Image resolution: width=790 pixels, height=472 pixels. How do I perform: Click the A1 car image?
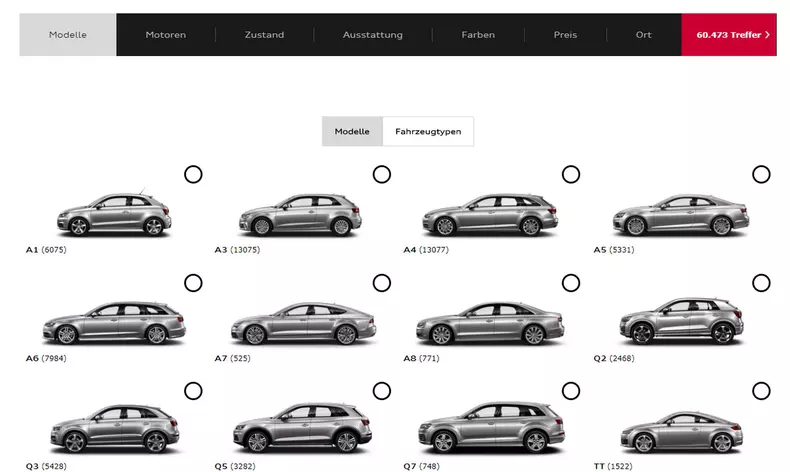click(x=114, y=214)
